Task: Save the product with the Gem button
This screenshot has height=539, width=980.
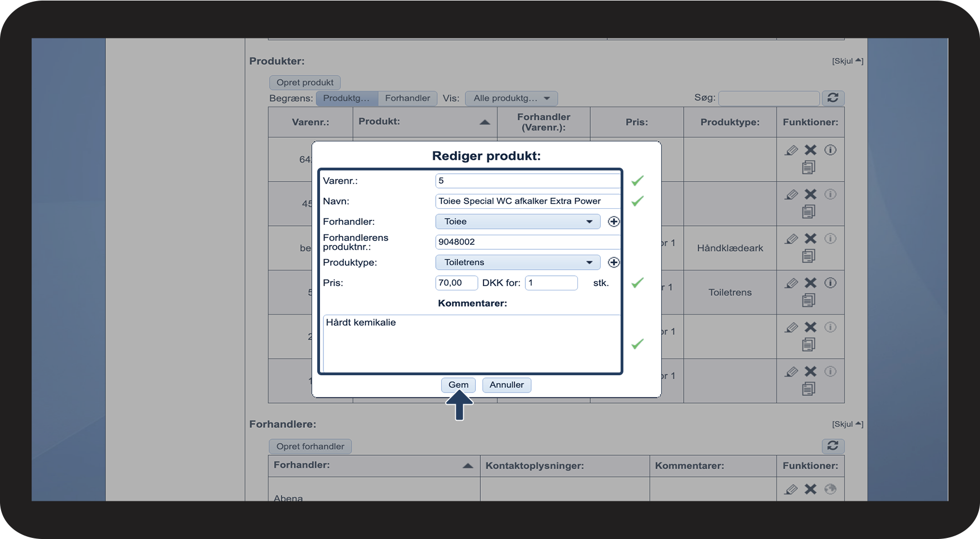Action: point(458,385)
